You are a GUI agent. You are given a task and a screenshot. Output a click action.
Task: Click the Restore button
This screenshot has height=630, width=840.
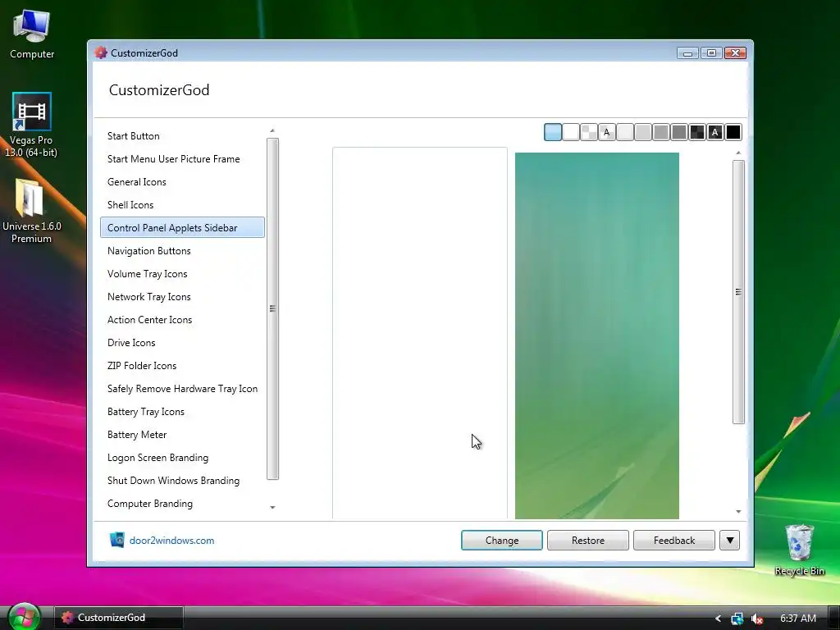point(587,540)
